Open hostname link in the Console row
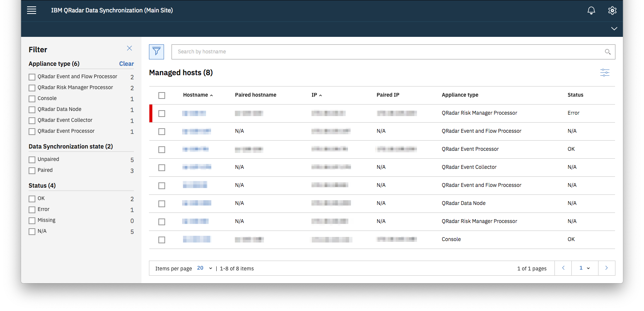 (197, 240)
